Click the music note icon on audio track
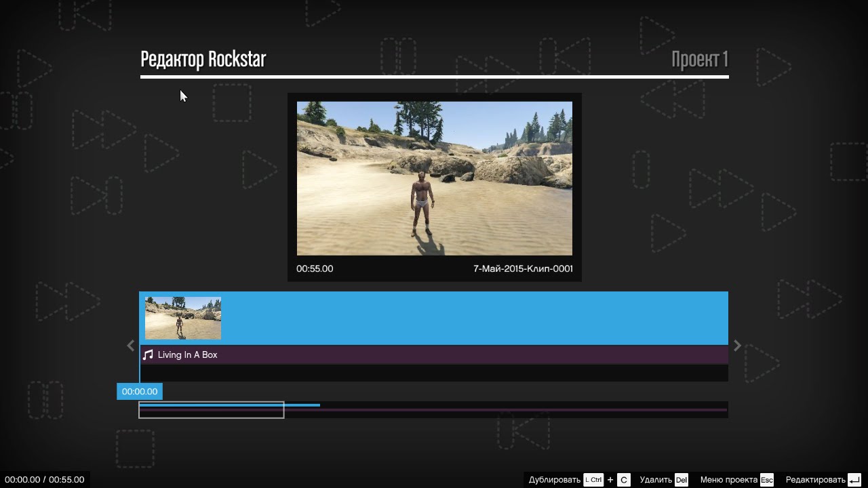868x488 pixels. (148, 354)
